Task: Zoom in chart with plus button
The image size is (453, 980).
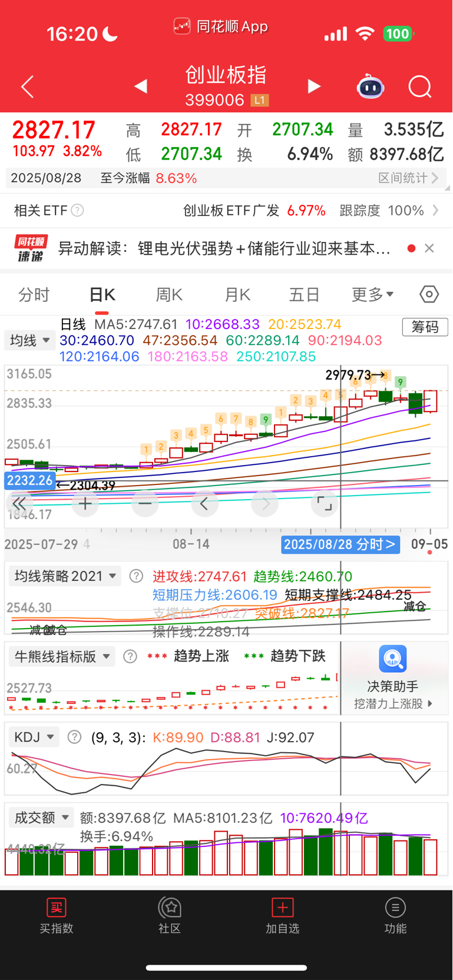Action: [x=85, y=504]
